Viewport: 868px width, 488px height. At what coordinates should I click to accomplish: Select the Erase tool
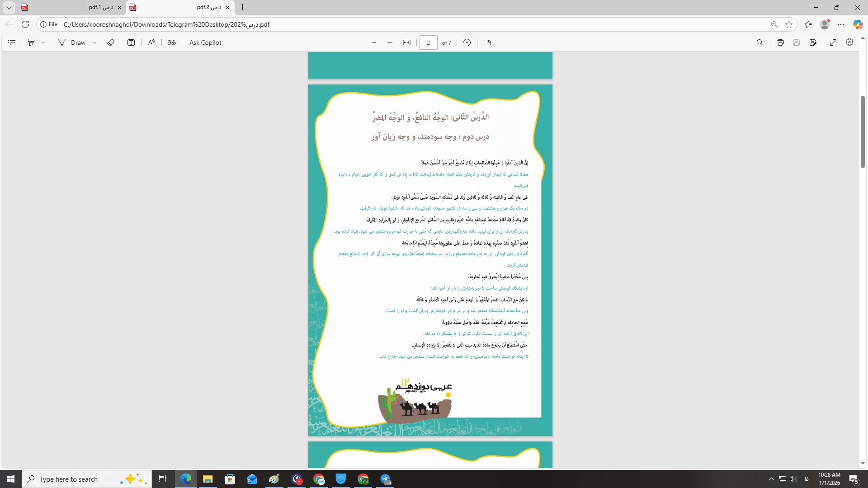coord(111,42)
